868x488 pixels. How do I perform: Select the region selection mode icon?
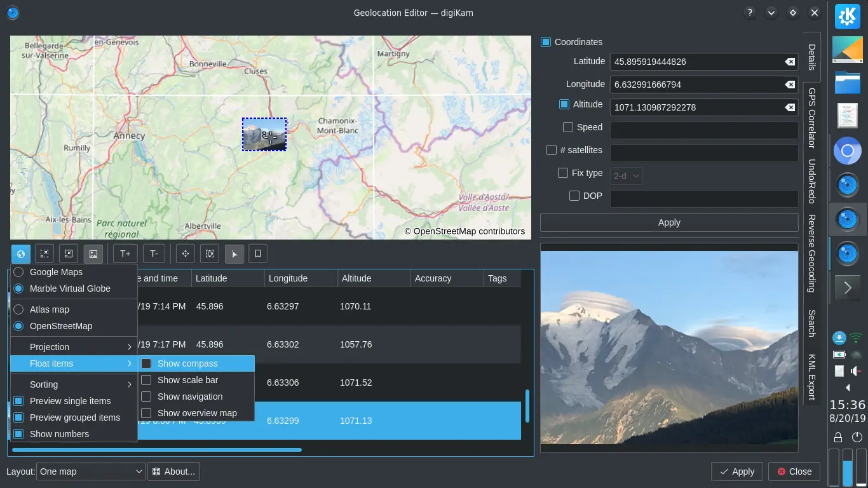(x=209, y=254)
